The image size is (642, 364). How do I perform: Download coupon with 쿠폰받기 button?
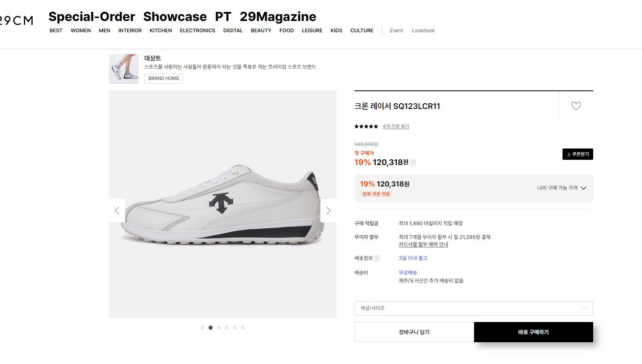pyautogui.click(x=577, y=154)
